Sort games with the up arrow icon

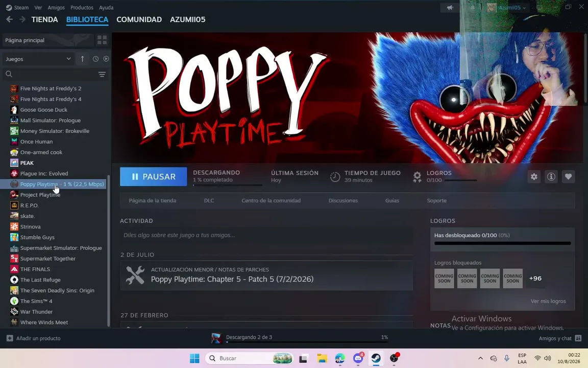(x=83, y=59)
